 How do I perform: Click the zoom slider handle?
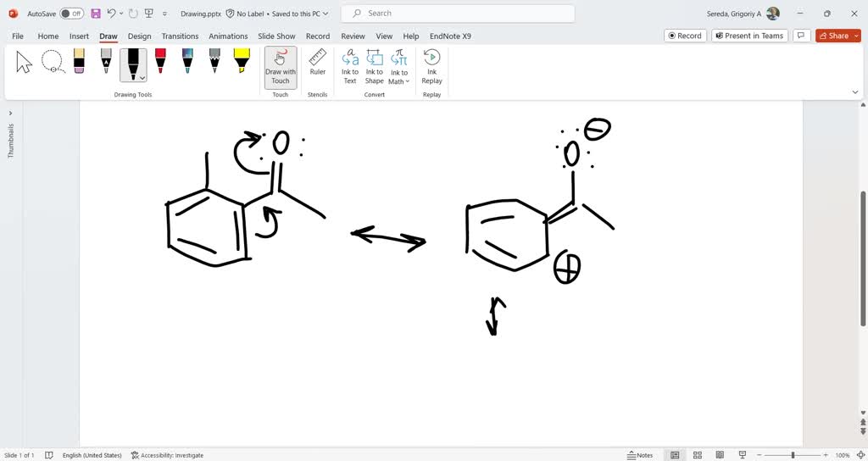pos(793,455)
